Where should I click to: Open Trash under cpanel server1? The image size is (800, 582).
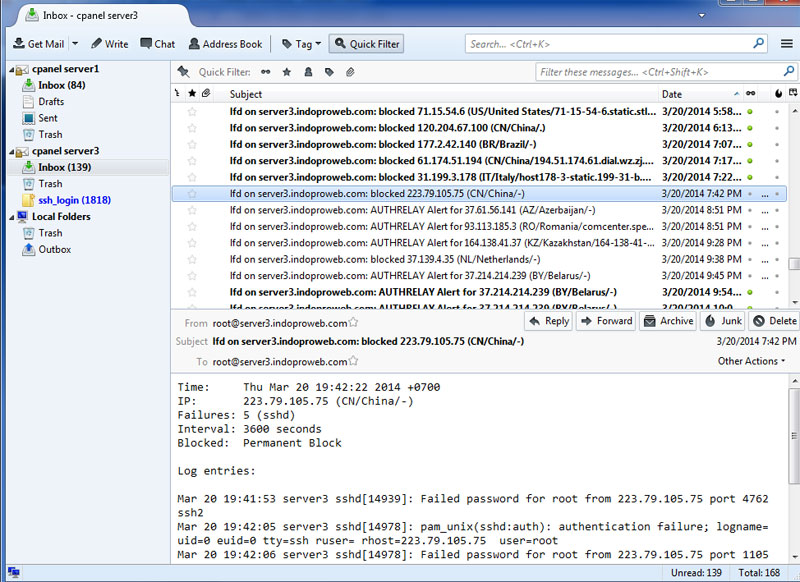tap(50, 134)
